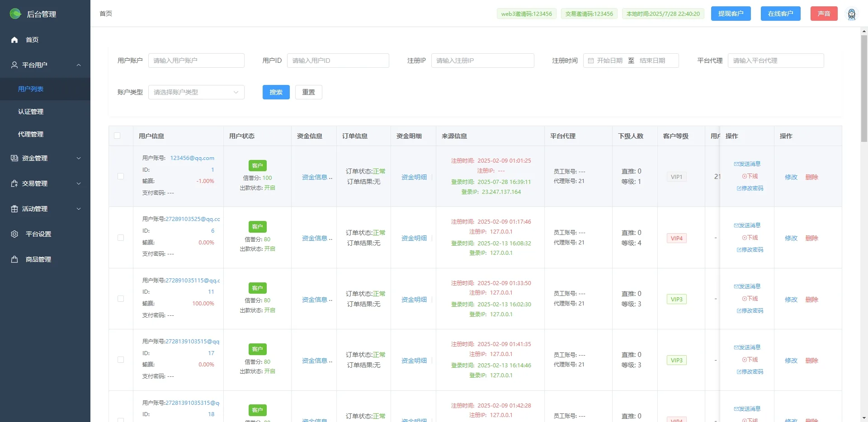This screenshot has width=868, height=422.
Task: Select the 资金管理 wallet icon
Action: (x=14, y=158)
